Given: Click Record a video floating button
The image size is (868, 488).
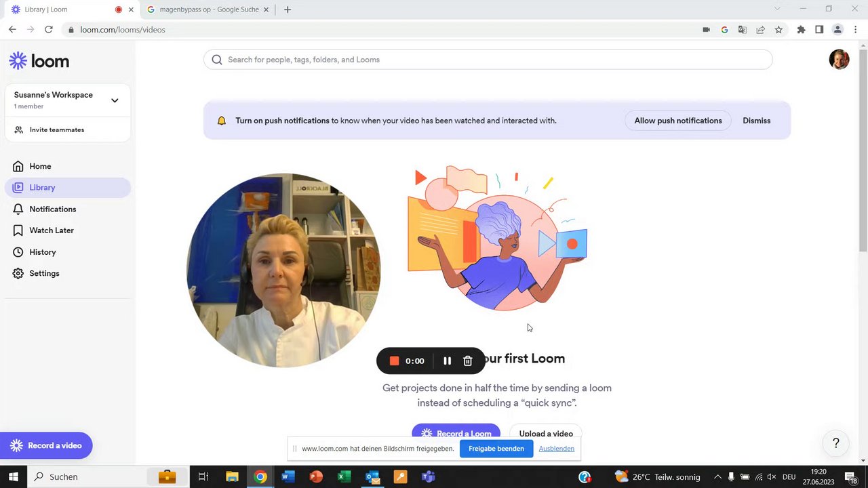Looking at the screenshot, I should coord(46,445).
